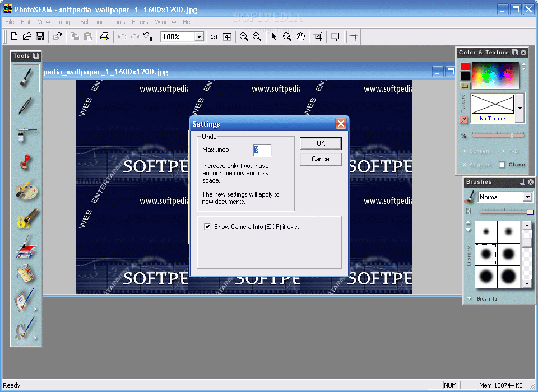
Task: Create a new document from toolbar
Action: [14, 36]
